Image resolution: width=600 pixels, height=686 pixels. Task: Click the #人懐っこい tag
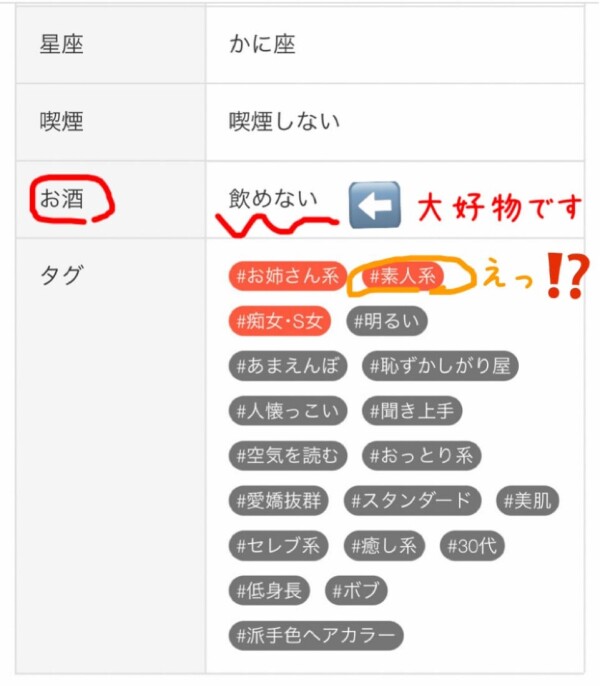coord(288,411)
